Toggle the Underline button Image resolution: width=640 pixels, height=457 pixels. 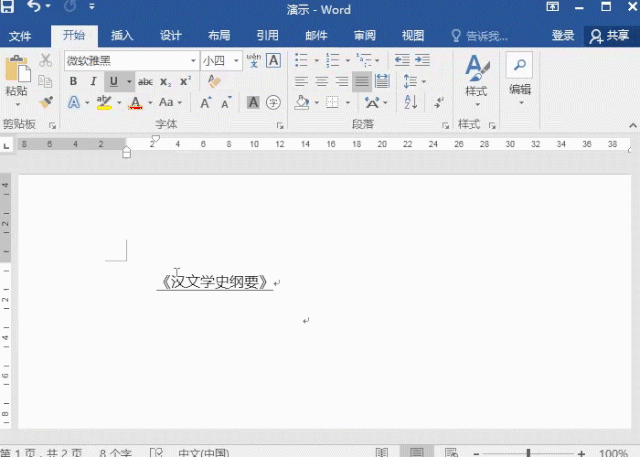[x=114, y=82]
